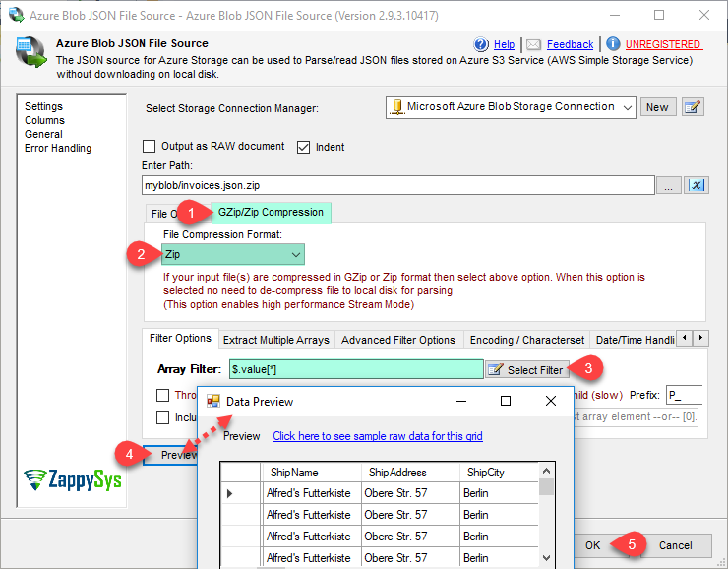
Task: Select Columns in the left panel
Action: [x=44, y=120]
